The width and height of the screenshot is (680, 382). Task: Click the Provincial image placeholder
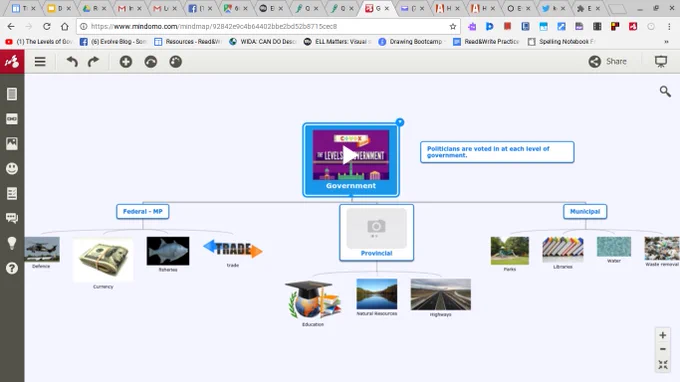[376, 228]
